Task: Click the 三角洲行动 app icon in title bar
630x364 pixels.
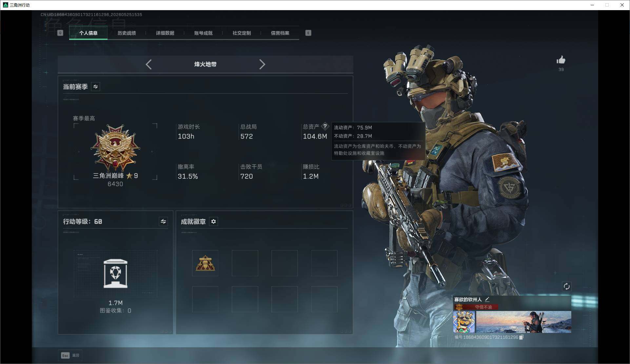Action: click(x=5, y=5)
